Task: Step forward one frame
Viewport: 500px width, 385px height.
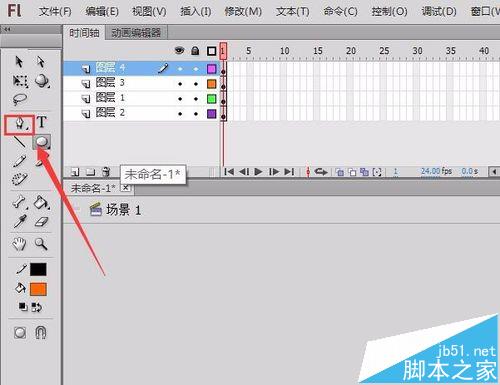Action: point(274,172)
